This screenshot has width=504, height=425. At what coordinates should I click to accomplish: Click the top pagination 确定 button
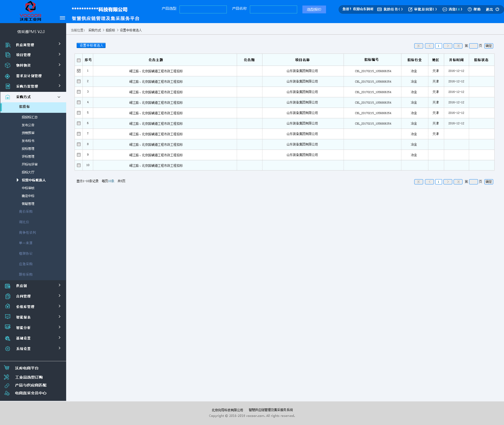[489, 46]
